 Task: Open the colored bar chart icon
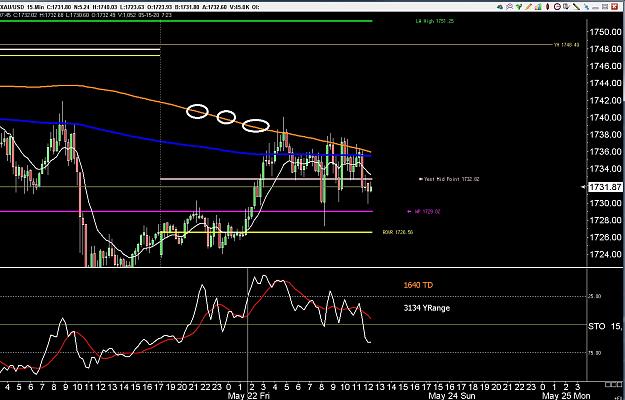pyautogui.click(x=539, y=6)
